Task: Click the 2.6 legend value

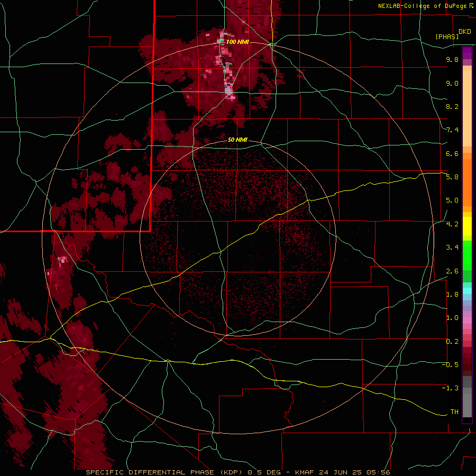Action: tap(452, 271)
